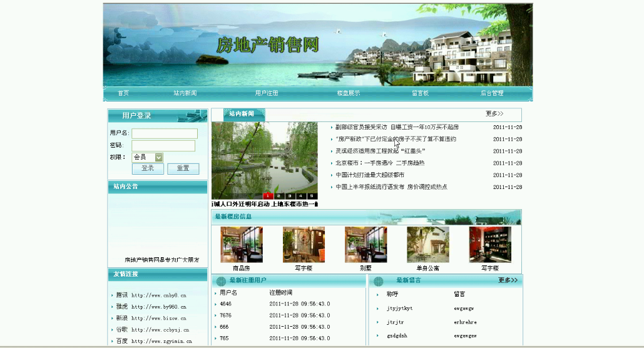Screen dimensions: 644x348
Task: Open news 副部级官员接受采访 headline
Action: click(397, 127)
